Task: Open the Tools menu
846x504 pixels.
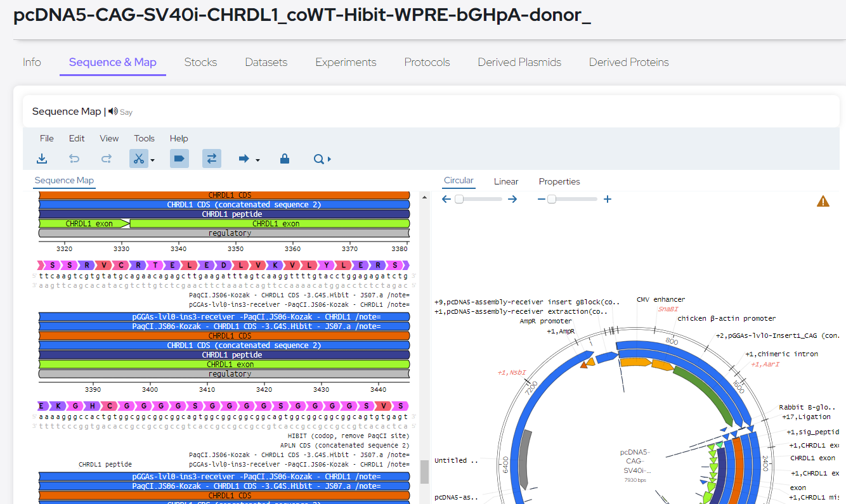Action: point(144,138)
